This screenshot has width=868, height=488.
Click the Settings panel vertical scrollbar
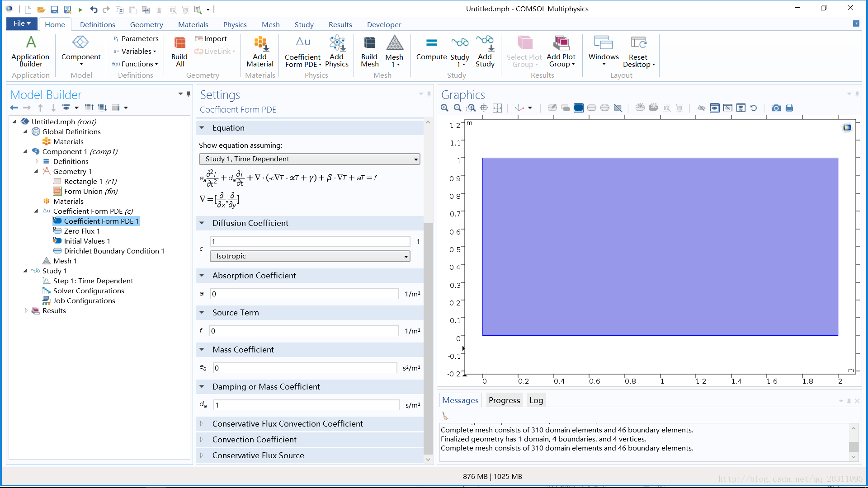click(428, 339)
